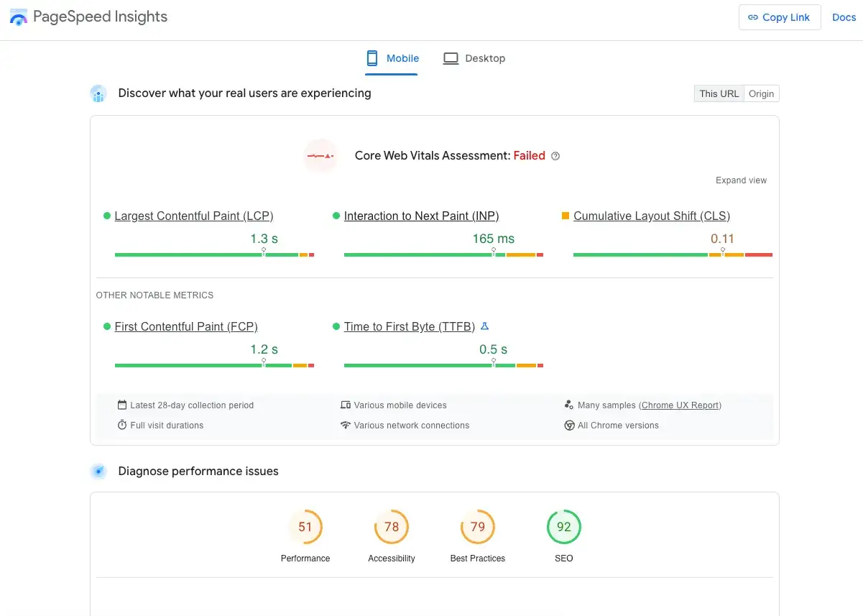Click the Best Practices score gauge 79
The width and height of the screenshot is (863, 616).
[x=478, y=527]
